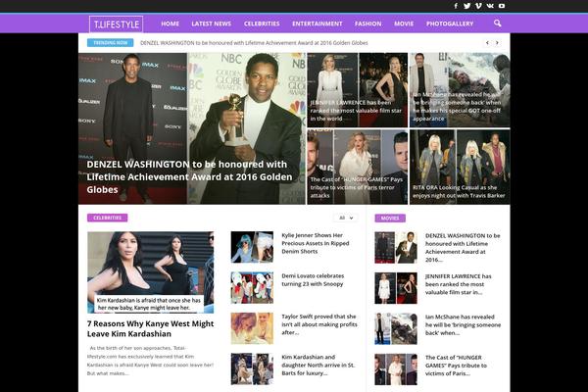588x392 pixels.
Task: Open the Celebrities menu item
Action: point(262,24)
